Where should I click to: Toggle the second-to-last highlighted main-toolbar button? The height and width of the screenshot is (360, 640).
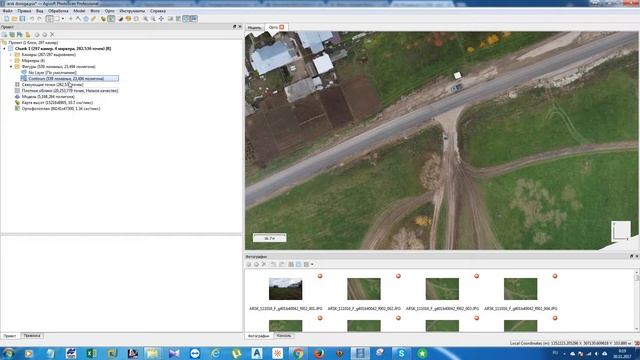[x=187, y=19]
